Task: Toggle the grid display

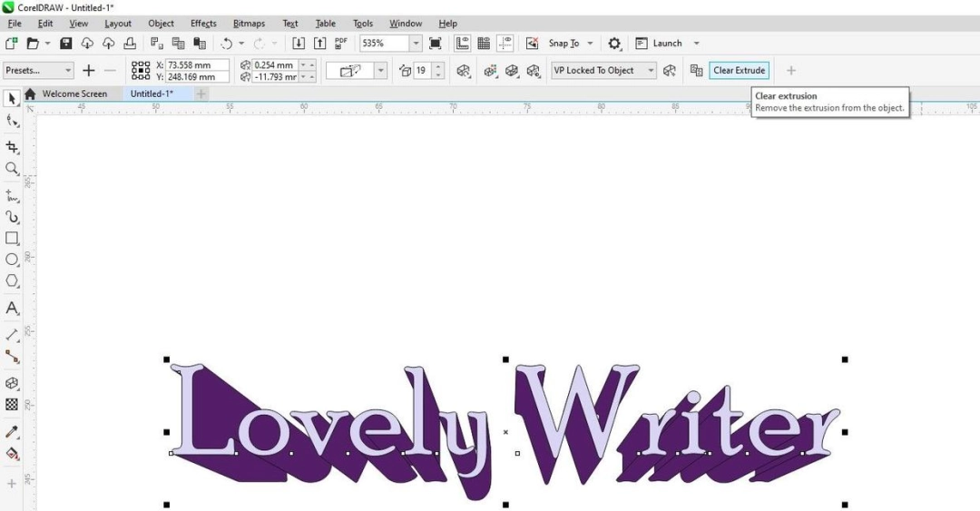Action: (484, 44)
